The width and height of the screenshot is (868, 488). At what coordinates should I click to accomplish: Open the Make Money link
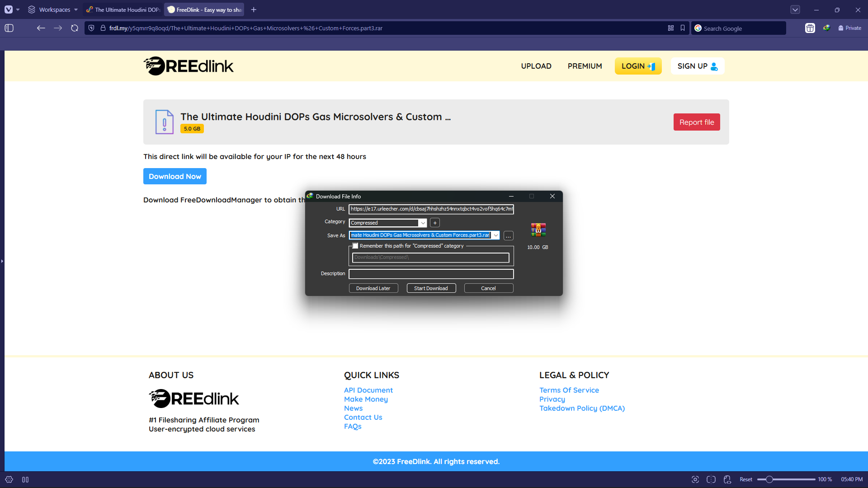coord(366,399)
